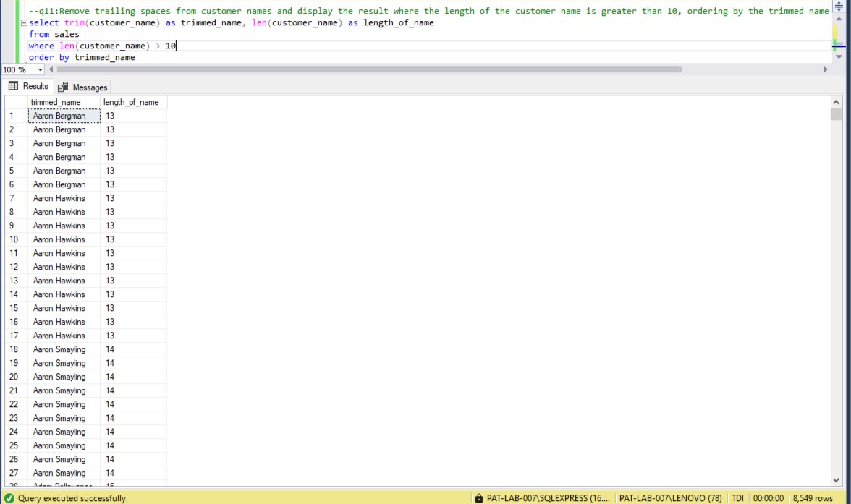Click the editor's vertical scroll down arrow
The height and width of the screenshot is (504, 851).
pos(839,57)
